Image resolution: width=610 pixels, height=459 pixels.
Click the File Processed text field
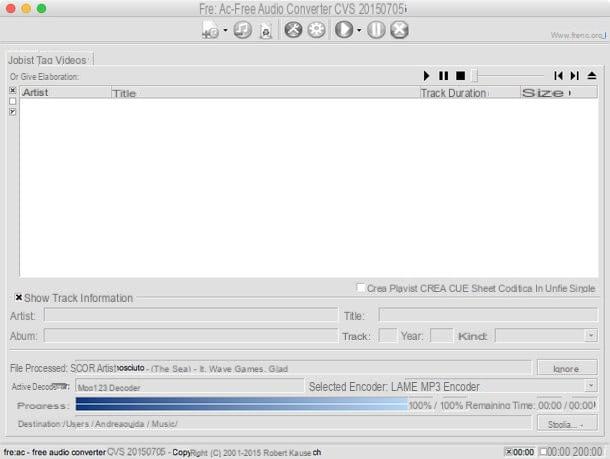(301, 368)
